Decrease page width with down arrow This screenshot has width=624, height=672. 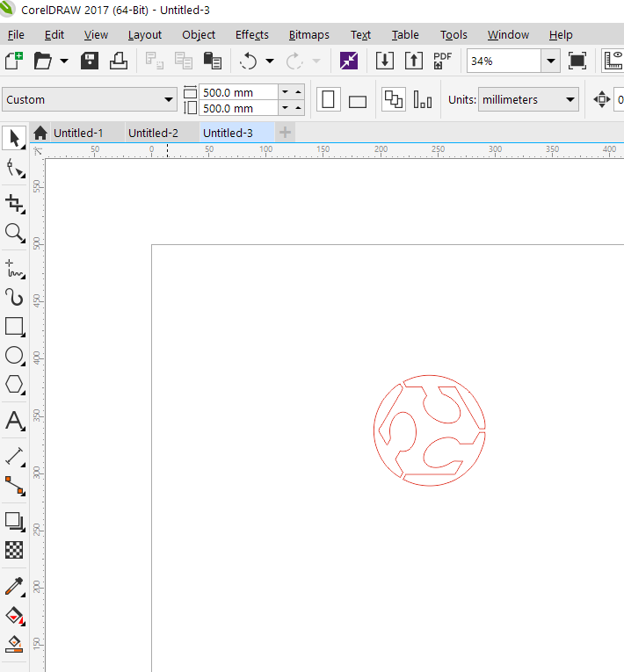pos(285,92)
